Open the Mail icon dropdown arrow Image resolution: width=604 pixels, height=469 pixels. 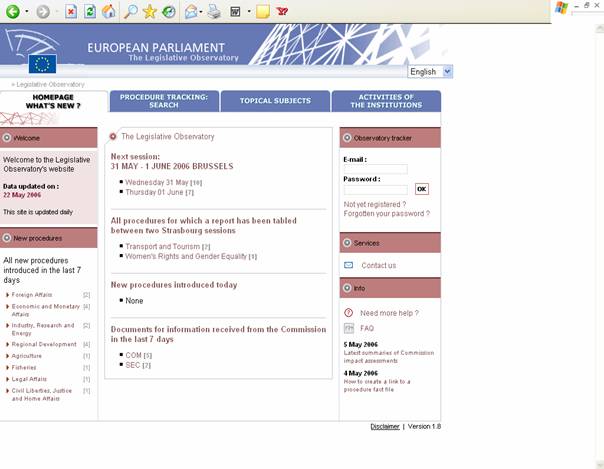201,12
